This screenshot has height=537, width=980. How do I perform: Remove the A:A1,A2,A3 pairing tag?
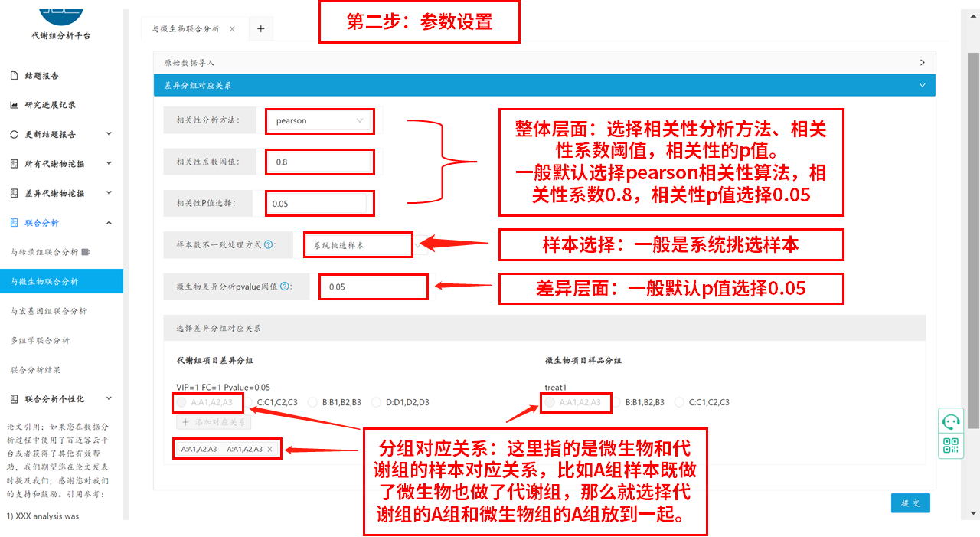coord(269,450)
